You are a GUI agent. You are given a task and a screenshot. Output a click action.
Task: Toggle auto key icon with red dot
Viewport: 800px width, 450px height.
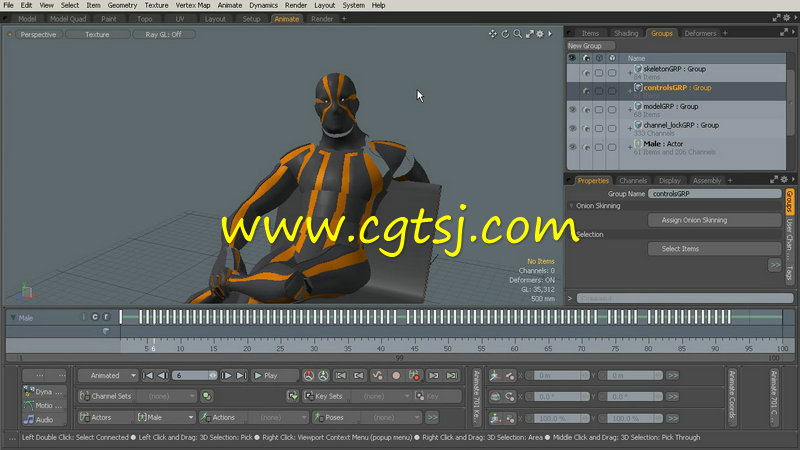414,376
